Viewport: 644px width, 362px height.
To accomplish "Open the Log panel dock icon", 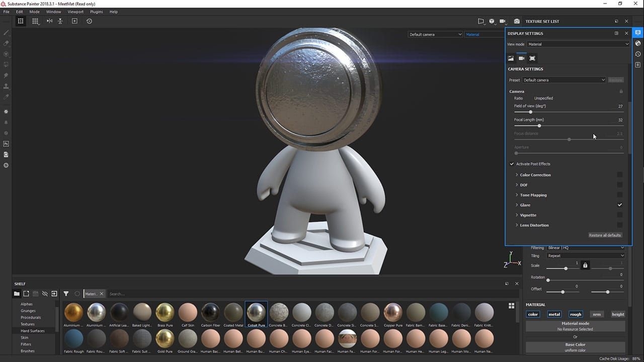I will [638, 65].
